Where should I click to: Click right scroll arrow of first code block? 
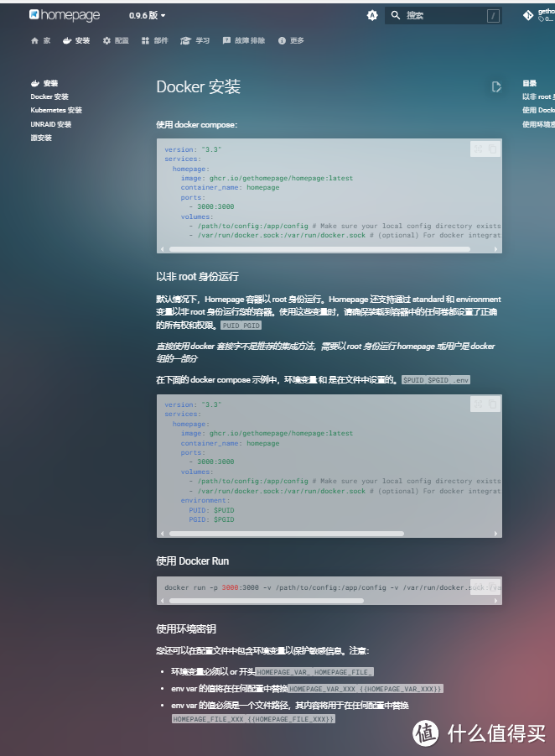(x=495, y=249)
